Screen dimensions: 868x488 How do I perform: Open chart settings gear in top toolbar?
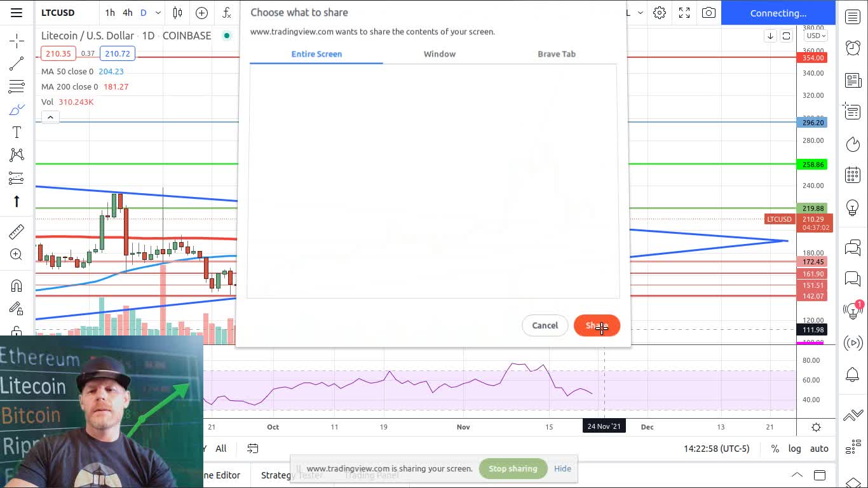click(660, 13)
